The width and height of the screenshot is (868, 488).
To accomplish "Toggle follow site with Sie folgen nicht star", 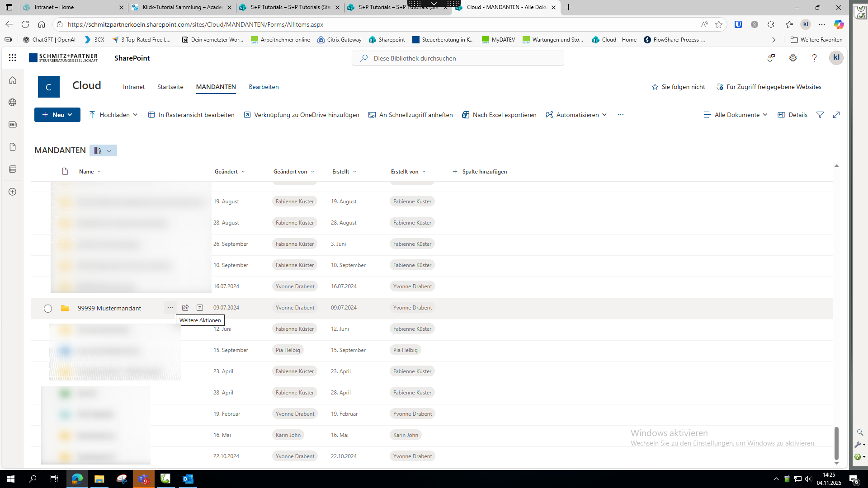I will [678, 87].
